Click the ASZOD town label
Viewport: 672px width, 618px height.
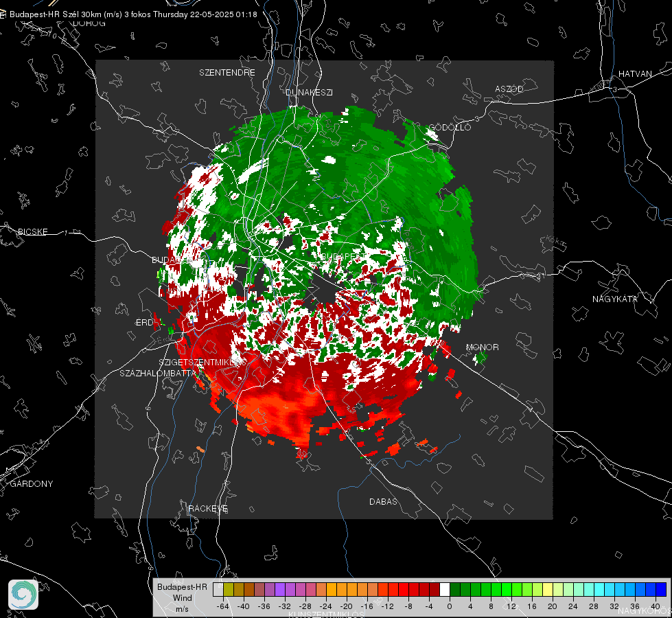click(509, 89)
